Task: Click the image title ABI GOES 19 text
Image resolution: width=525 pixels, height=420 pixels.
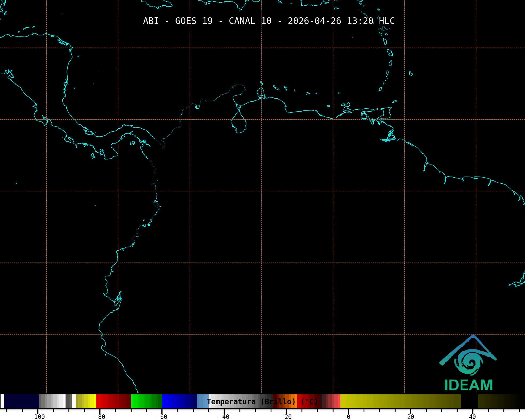Action: point(178,21)
